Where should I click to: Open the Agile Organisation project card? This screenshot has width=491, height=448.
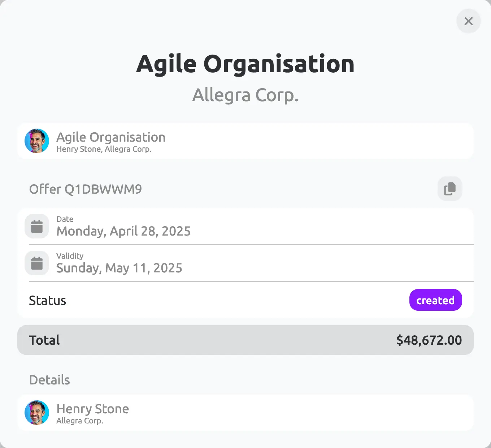245,141
